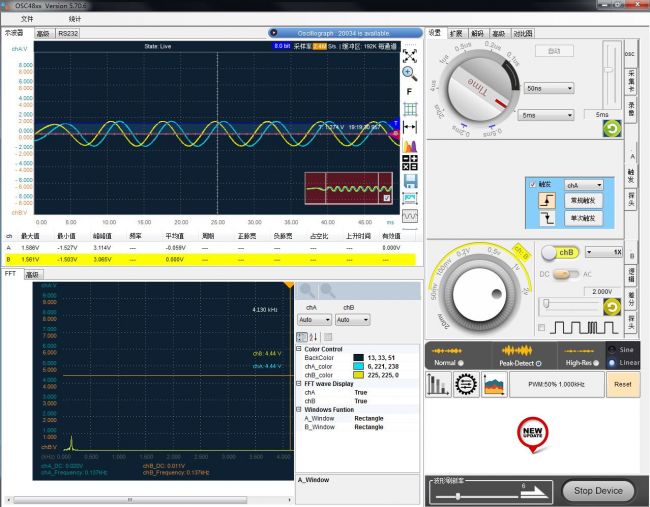Open the 50ns timebase dropdown
Screen dimensions: 650x507
(549, 88)
